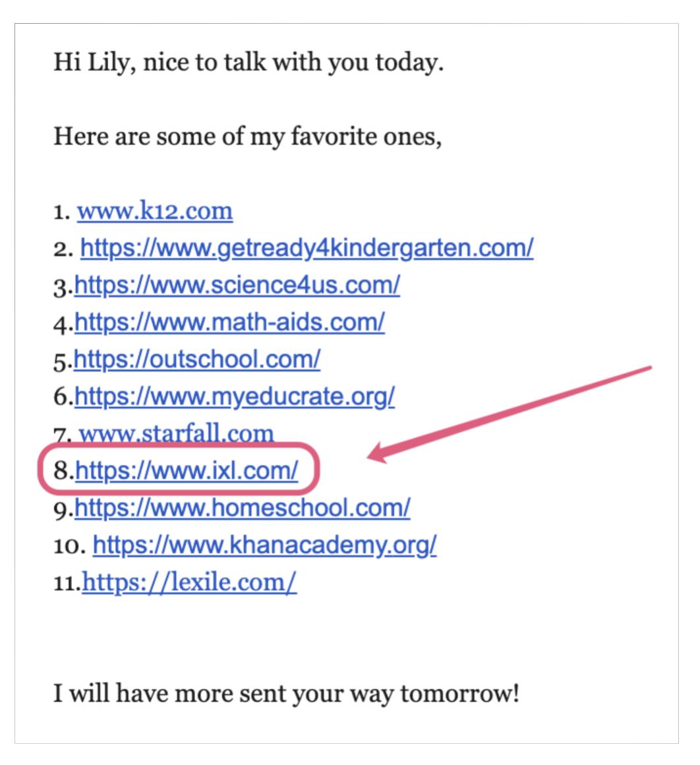Image resolution: width=700 pixels, height=765 pixels.
Task: Click list number "11." before lexile link
Action: pyautogui.click(x=66, y=582)
